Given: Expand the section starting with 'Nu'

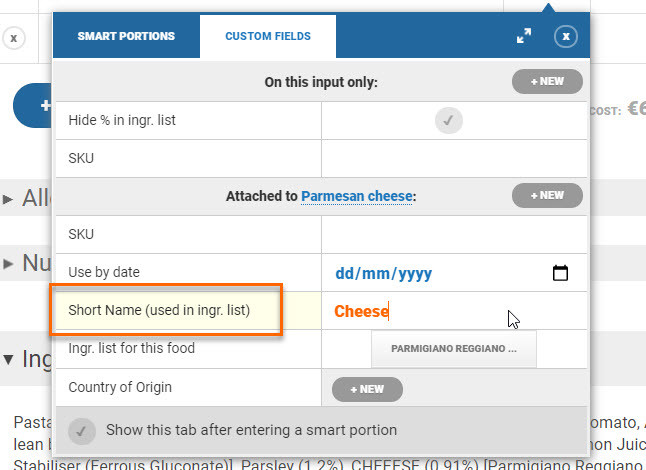Looking at the screenshot, I should tap(8, 264).
